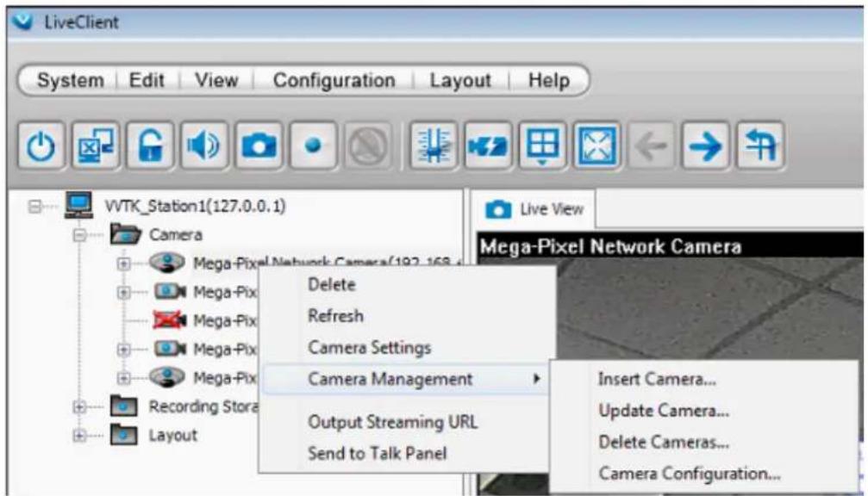Click the unlock padlock toolbar icon
This screenshot has width=868, height=496.
(150, 146)
